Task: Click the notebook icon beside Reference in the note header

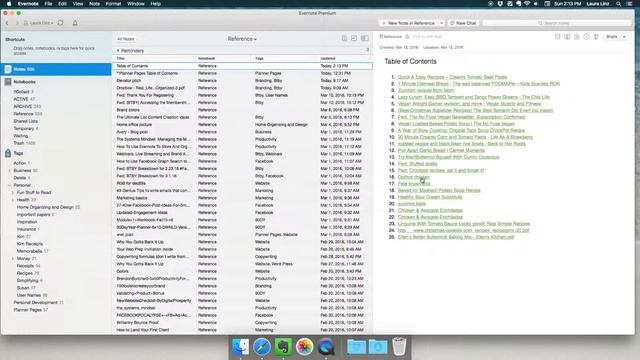Action: [x=381, y=36]
